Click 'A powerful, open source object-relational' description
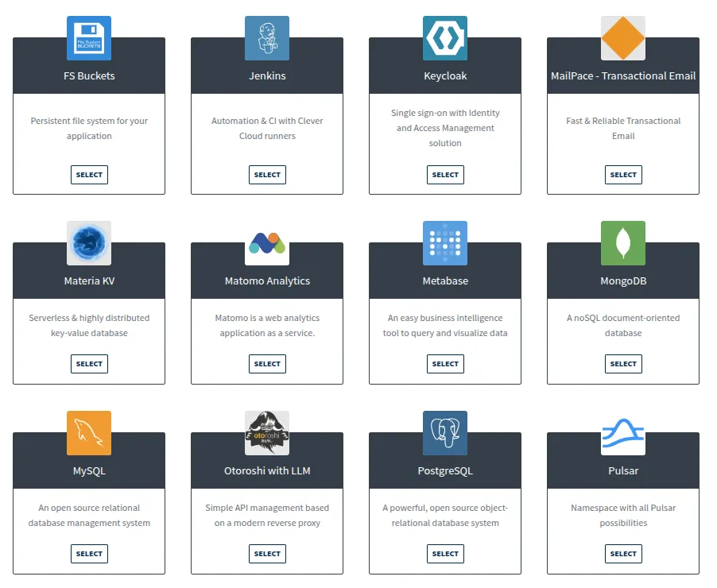Viewport: 717px width, 588px height. [x=445, y=516]
